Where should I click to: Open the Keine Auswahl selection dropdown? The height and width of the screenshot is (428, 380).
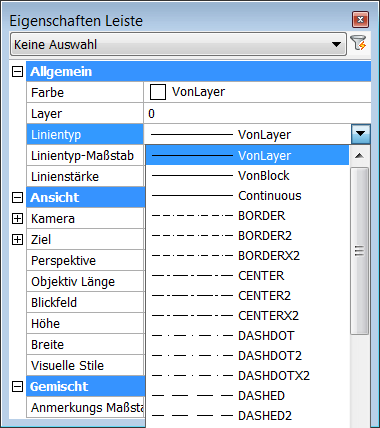178,44
